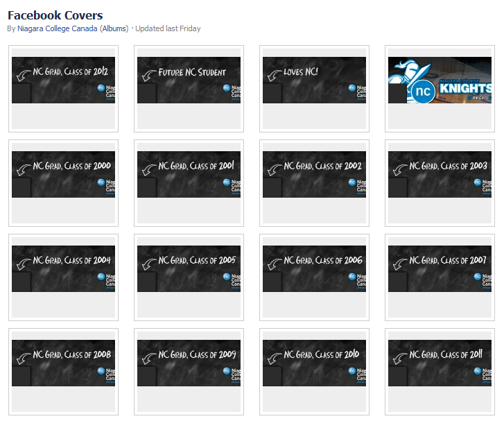Screen dimensions: 504x421
Task: Open the Class of 2009 cover
Action: (189, 372)
